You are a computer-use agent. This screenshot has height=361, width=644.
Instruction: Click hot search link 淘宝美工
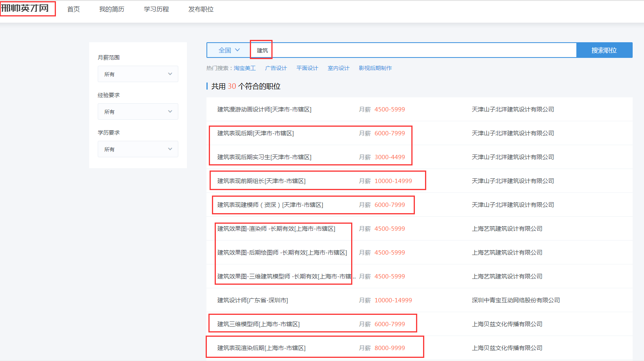coord(244,68)
